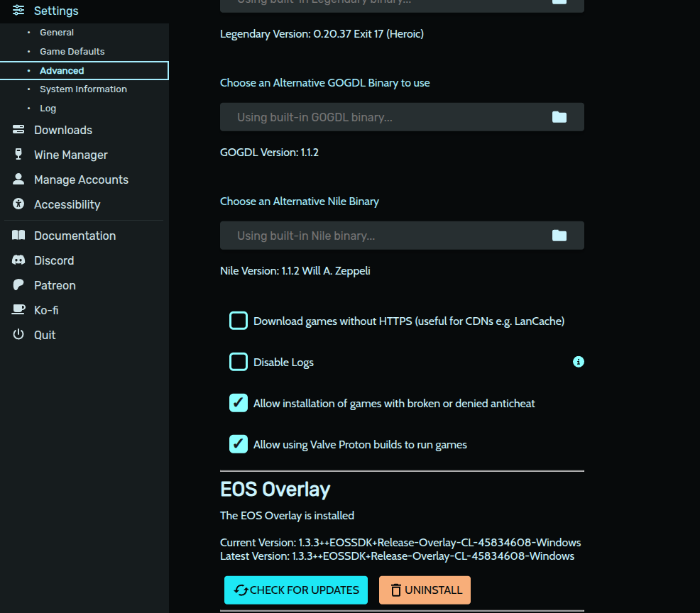Viewport: 700px width, 613px height.
Task: Check for EOS Overlay updates
Action: point(295,590)
